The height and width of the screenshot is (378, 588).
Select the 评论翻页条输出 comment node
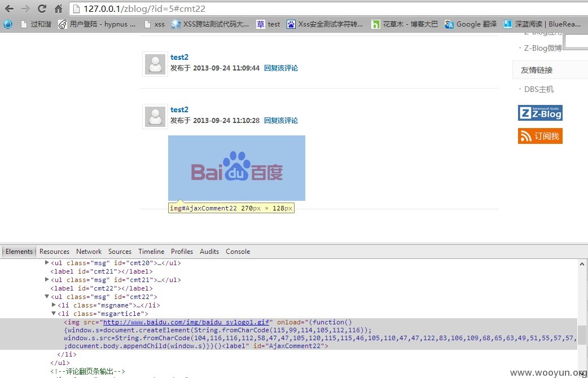click(x=88, y=371)
